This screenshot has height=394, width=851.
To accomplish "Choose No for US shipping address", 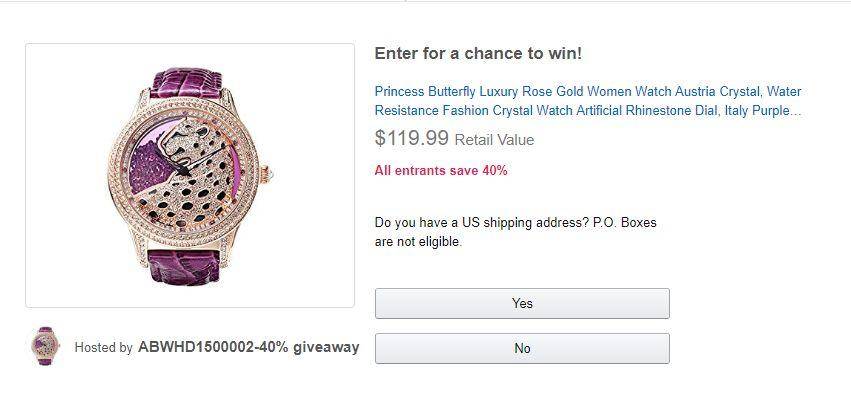I will 522,348.
